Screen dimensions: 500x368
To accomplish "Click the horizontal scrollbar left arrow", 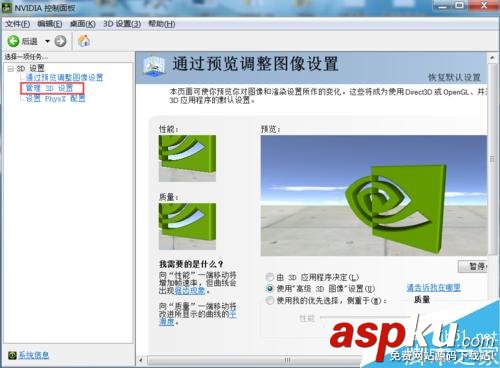I will point(141,360).
